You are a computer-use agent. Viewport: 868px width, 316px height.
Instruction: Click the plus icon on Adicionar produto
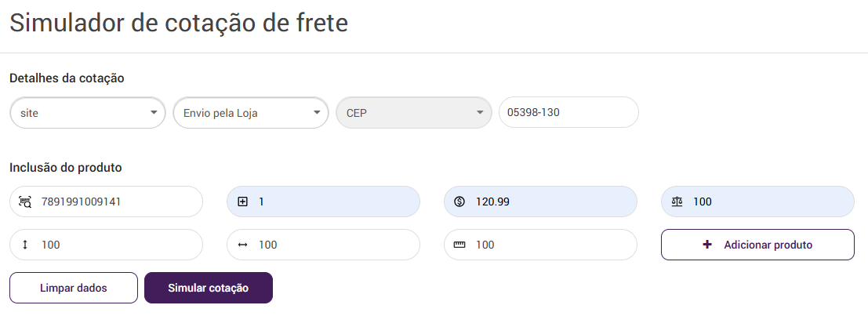pos(707,245)
